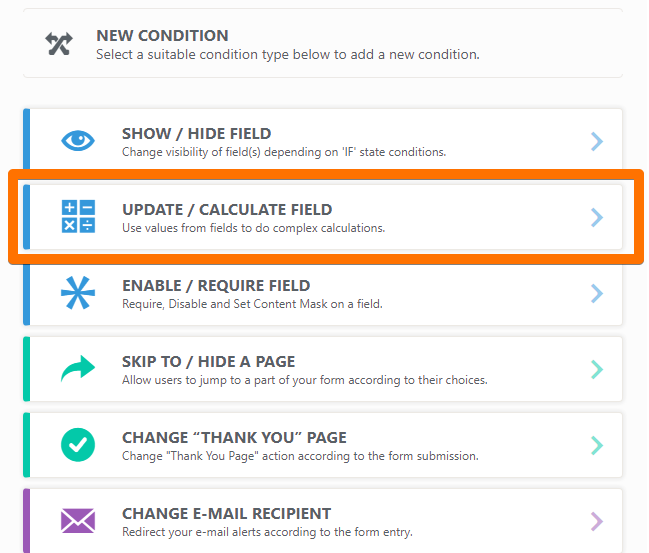Screen dimensions: 649x553
Task: Click the asterisk icon for Enable / Require Field
Action: pos(78,293)
